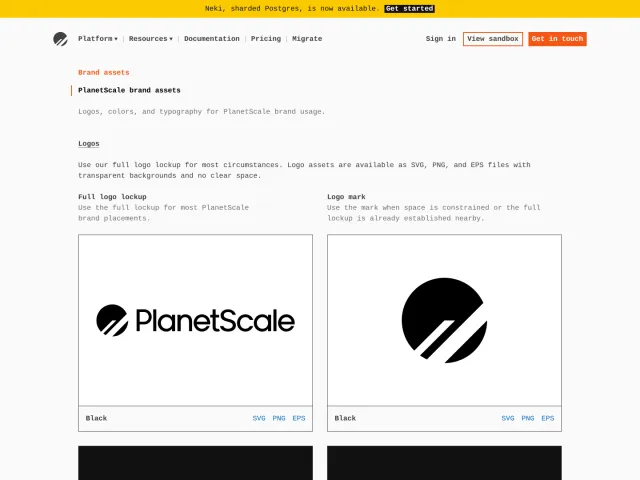
Task: Download full logo lockup Black as SVG
Action: 259,418
